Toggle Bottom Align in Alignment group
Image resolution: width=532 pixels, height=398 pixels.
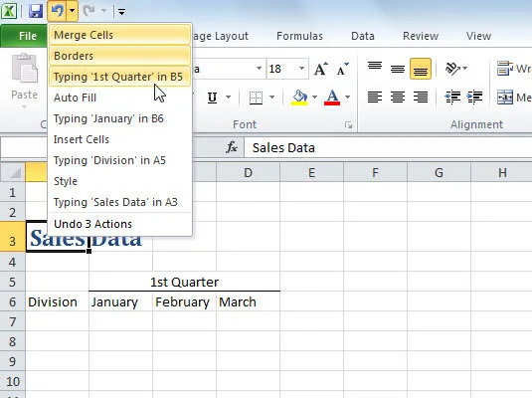(x=420, y=69)
